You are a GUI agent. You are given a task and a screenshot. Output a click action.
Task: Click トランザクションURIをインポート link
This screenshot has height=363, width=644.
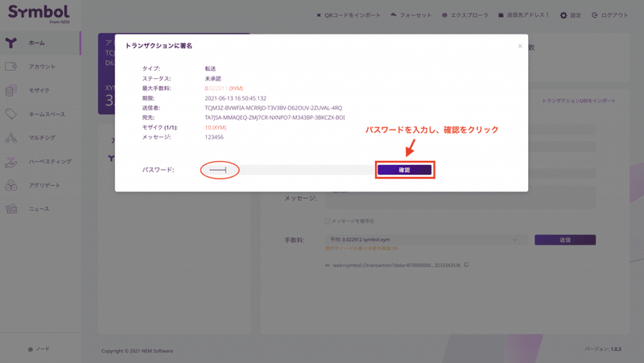pyautogui.click(x=579, y=101)
